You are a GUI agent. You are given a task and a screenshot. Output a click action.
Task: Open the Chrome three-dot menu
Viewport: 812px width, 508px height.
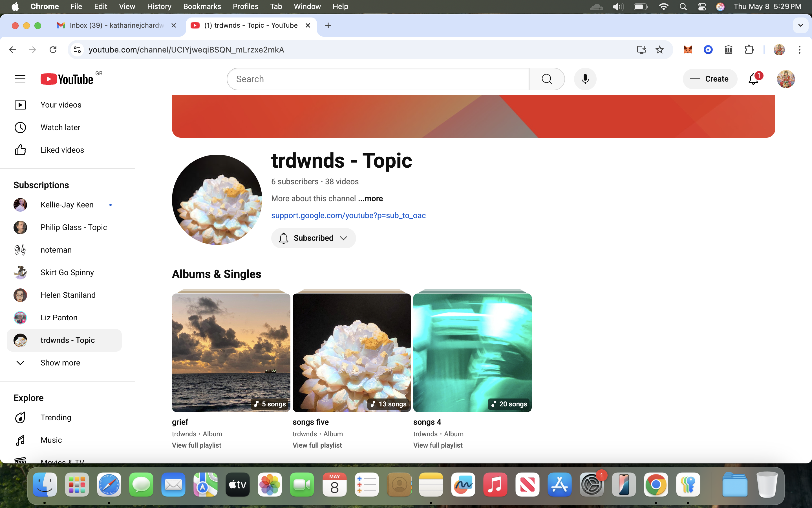click(800, 50)
